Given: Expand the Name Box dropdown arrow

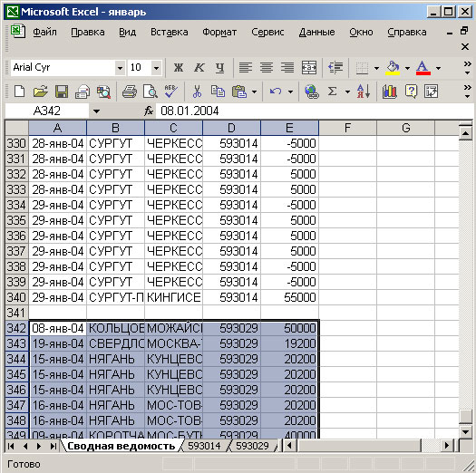Looking at the screenshot, I should tap(96, 111).
